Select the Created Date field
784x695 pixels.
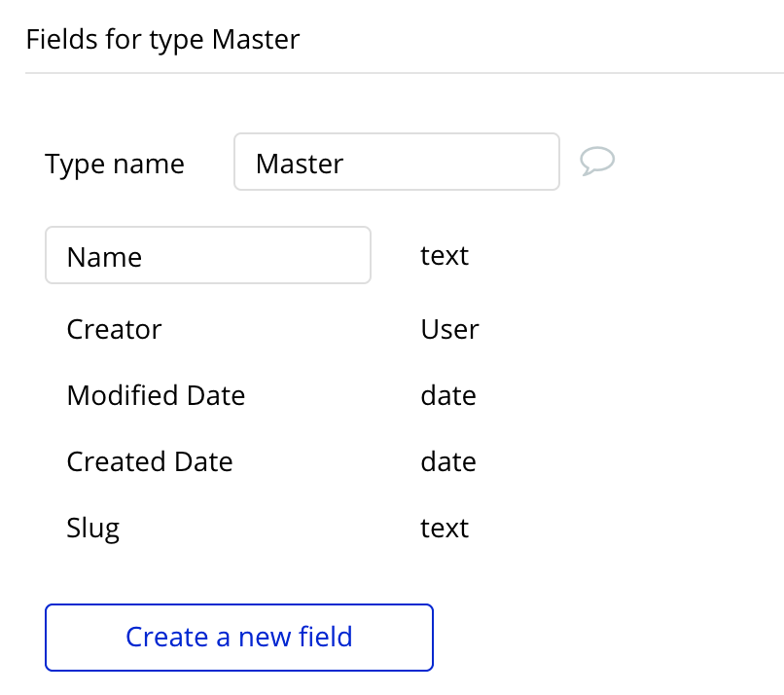(149, 461)
